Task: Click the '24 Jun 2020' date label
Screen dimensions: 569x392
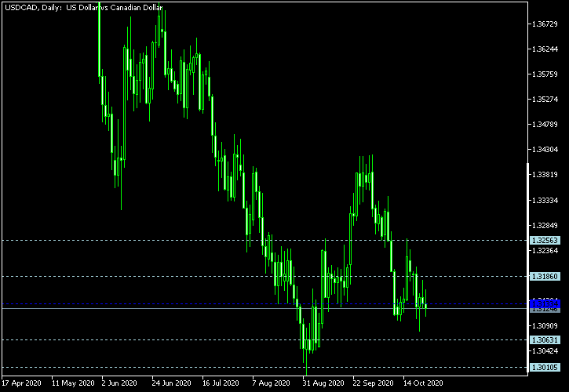Action: click(x=171, y=383)
